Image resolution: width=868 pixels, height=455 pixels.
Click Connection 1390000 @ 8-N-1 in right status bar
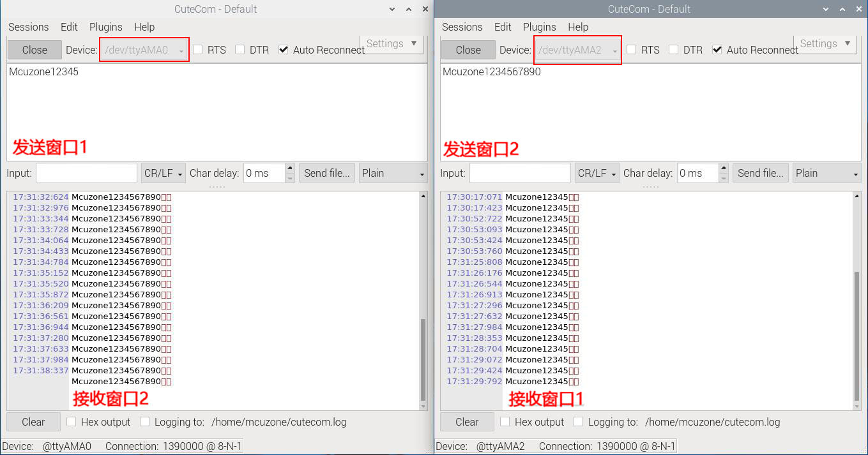click(607, 446)
